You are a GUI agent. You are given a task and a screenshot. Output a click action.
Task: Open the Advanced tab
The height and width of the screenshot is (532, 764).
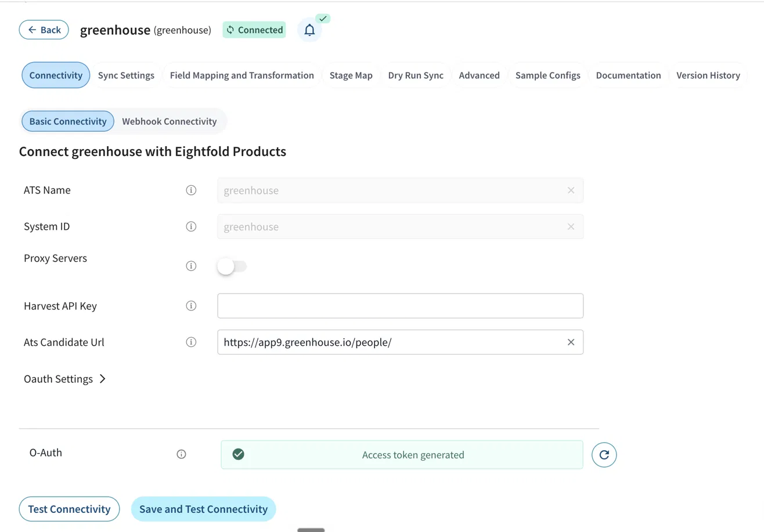point(479,75)
